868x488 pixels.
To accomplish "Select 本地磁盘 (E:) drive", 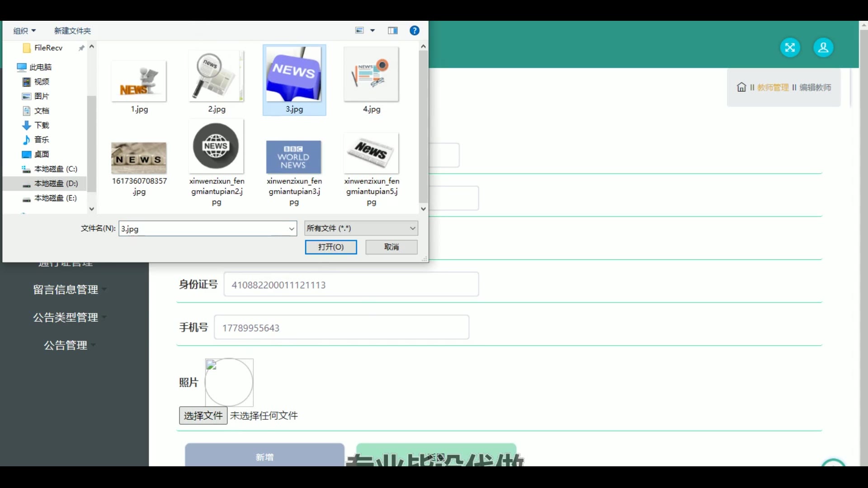I will tap(56, 198).
